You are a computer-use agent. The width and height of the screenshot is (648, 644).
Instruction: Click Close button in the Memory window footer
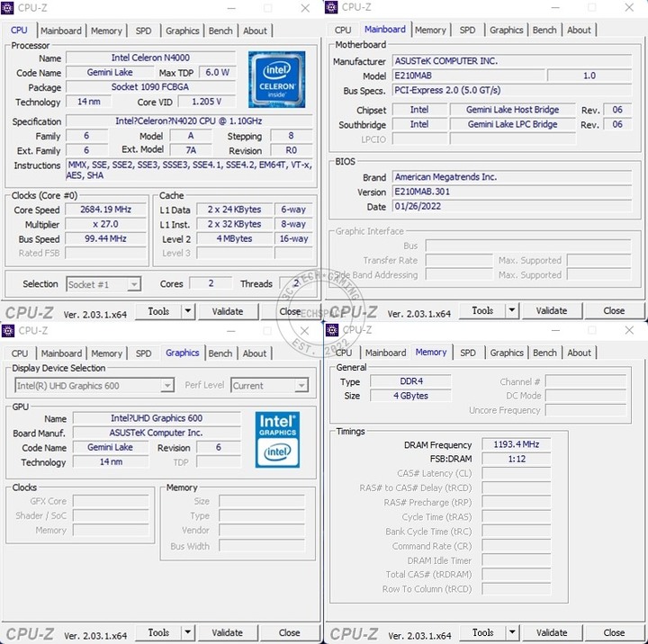click(x=614, y=632)
